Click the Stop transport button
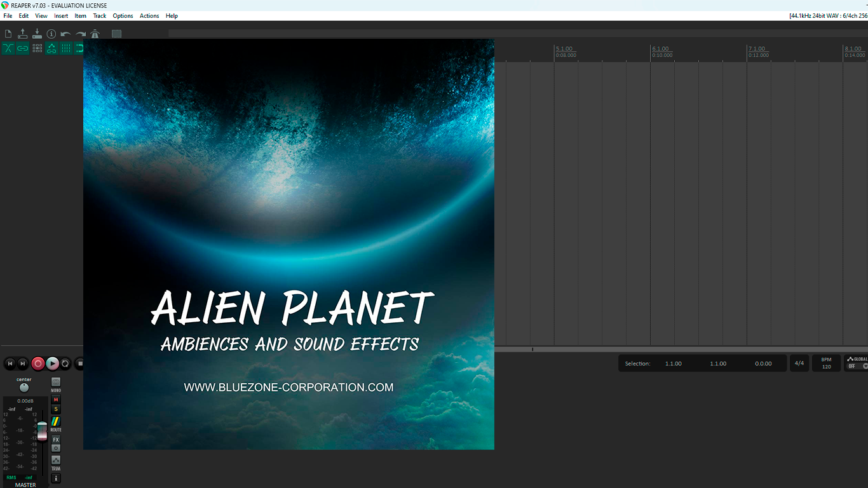The image size is (868, 488). point(79,363)
